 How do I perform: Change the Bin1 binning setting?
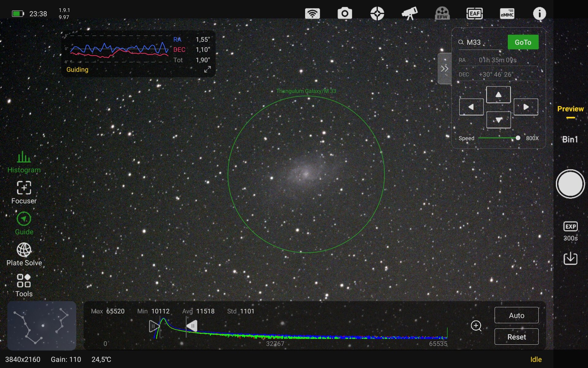point(570,140)
